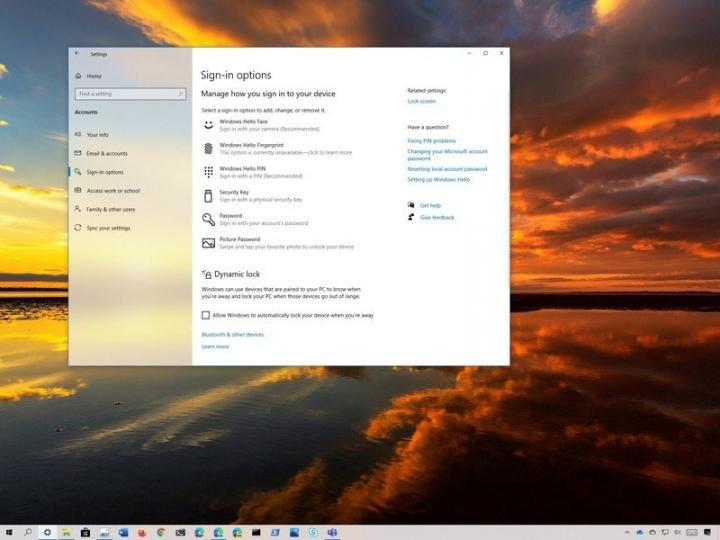Expand Windows Hello PIN option
The width and height of the screenshot is (720, 540).
pos(253,172)
